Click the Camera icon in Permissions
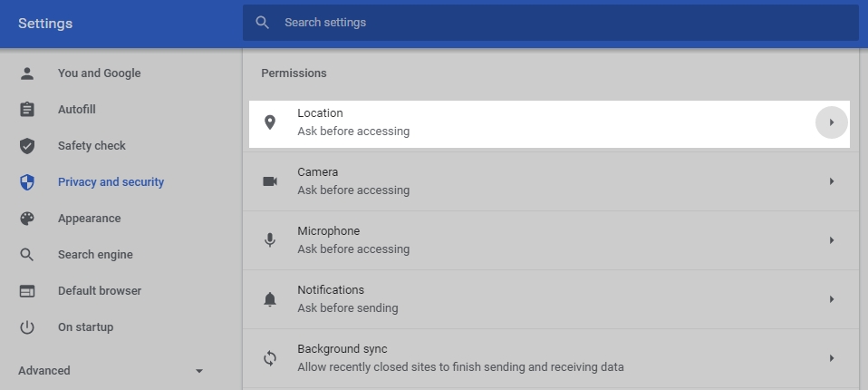Screen dimensions: 868x390 coord(269,181)
